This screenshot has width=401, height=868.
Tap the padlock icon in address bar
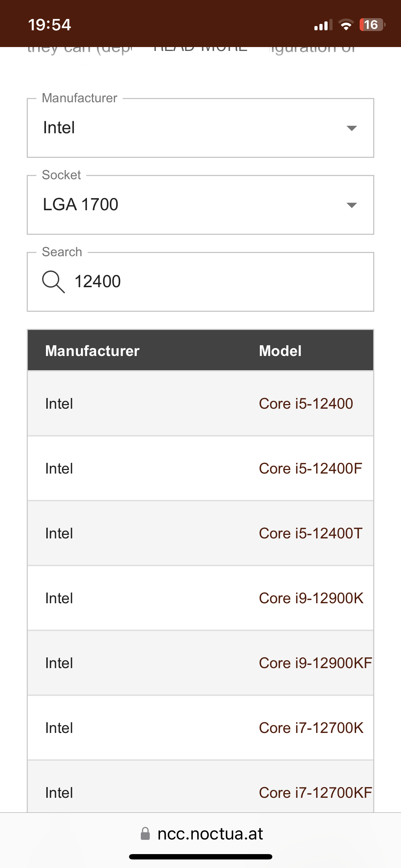(145, 834)
